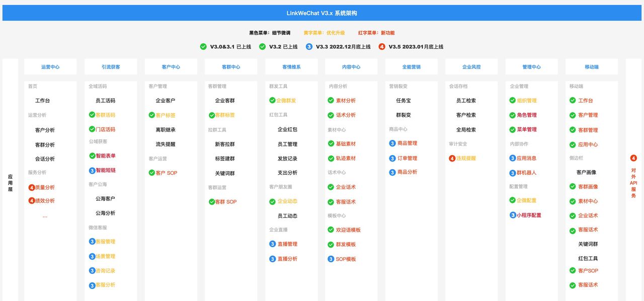Click the 应用层 label on the left edge
644x301 pixels.
tap(9, 183)
